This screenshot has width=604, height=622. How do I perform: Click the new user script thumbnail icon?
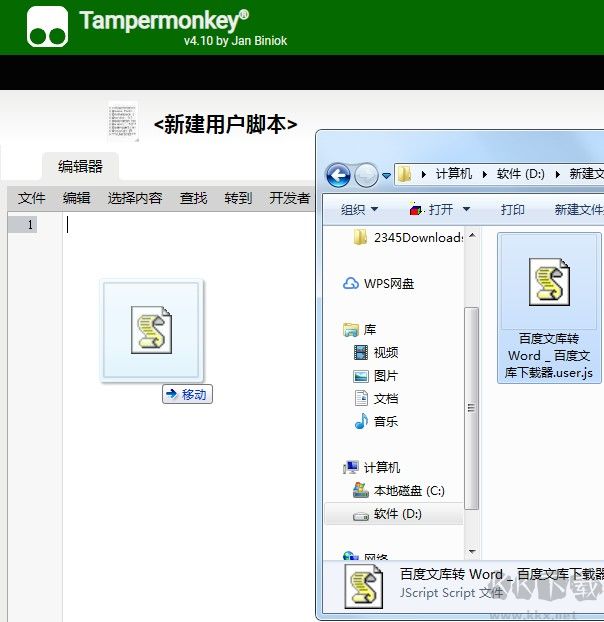click(x=123, y=121)
